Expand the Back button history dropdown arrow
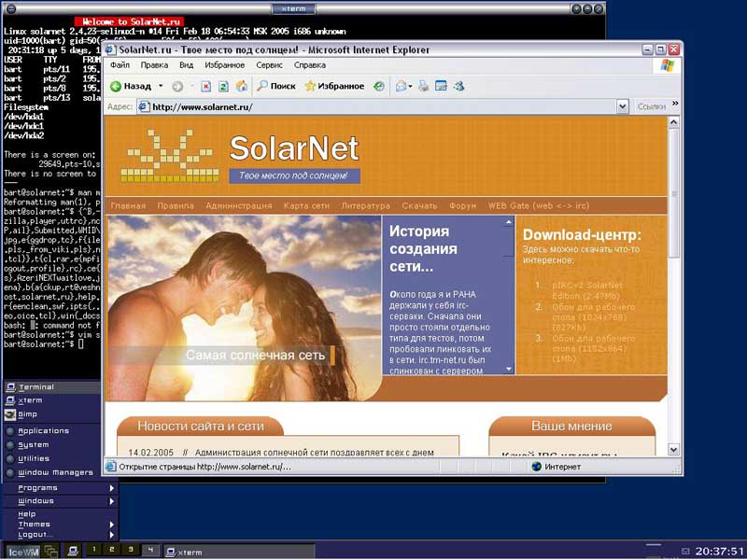 (x=161, y=86)
